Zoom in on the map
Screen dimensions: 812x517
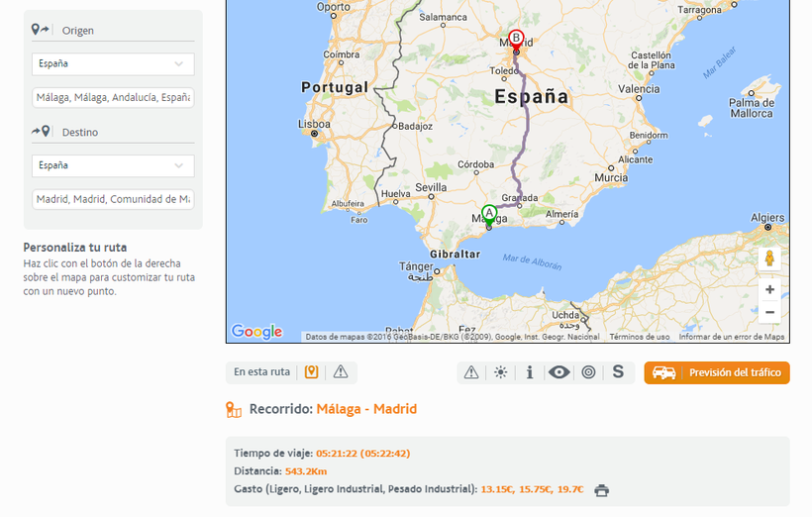[x=769, y=290]
